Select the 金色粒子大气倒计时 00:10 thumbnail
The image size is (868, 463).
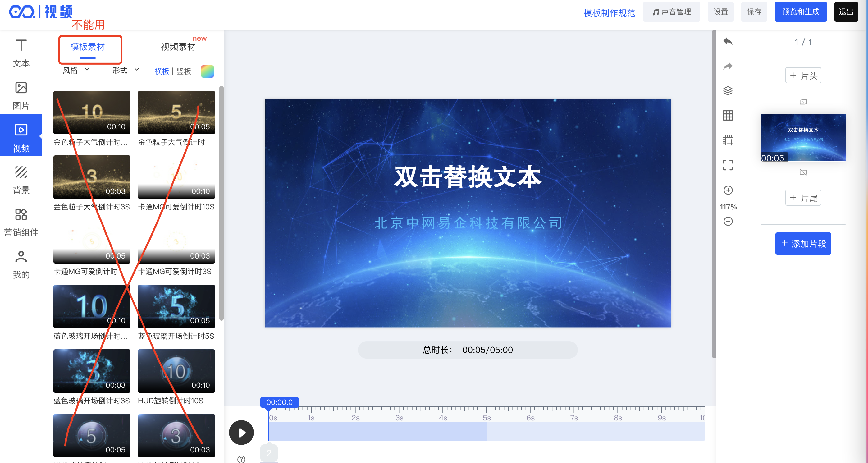(92, 112)
